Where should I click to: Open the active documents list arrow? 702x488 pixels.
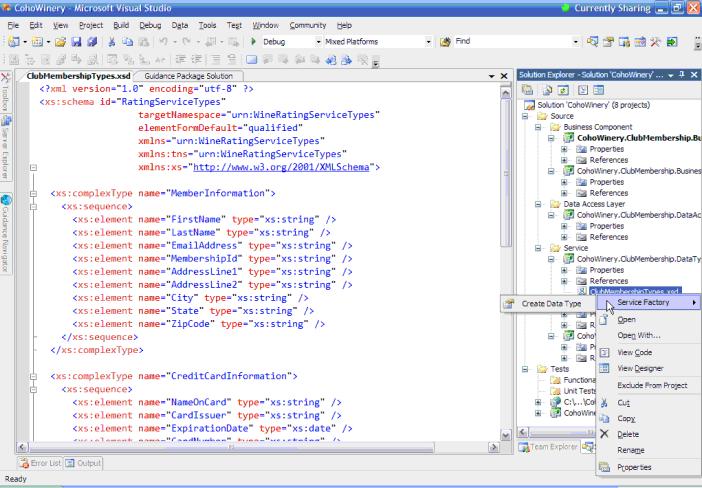(x=491, y=77)
